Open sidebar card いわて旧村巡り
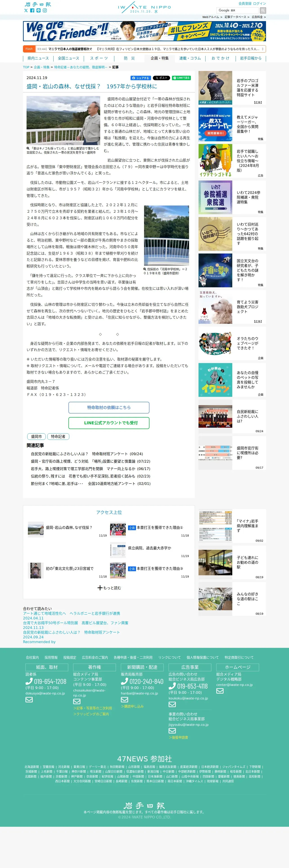Image resolution: width=289 pixels, height=868 pixels. [x=232, y=233]
